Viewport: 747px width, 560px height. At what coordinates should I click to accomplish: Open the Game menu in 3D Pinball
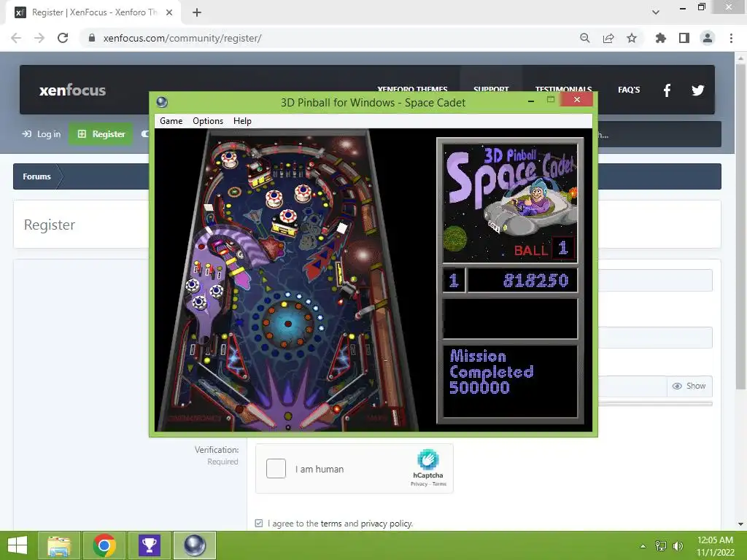point(171,121)
